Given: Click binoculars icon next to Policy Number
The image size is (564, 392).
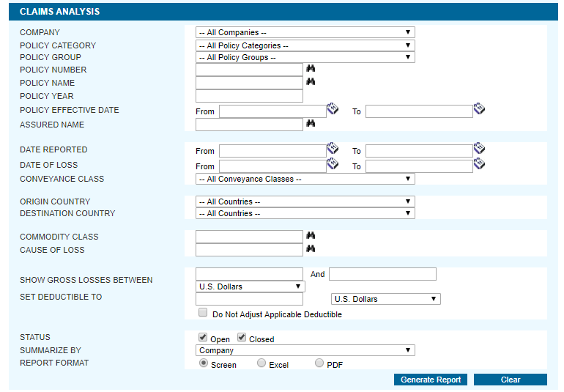Looking at the screenshot, I should tap(311, 69).
